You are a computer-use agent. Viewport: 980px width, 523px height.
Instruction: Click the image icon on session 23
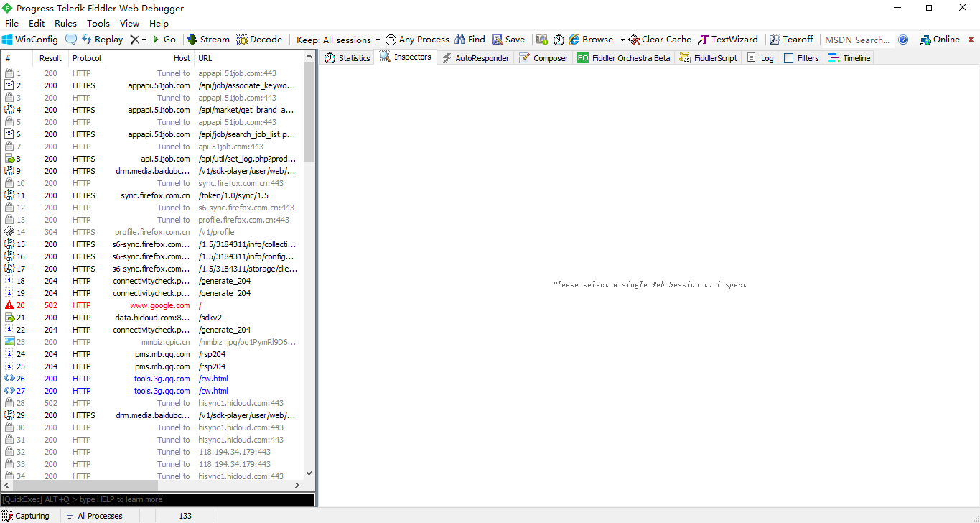tap(9, 342)
